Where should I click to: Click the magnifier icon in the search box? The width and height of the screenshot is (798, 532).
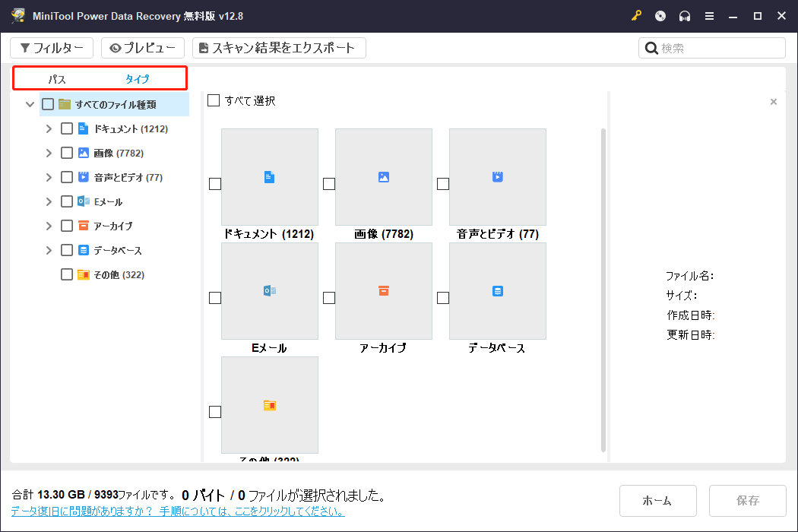pos(651,47)
